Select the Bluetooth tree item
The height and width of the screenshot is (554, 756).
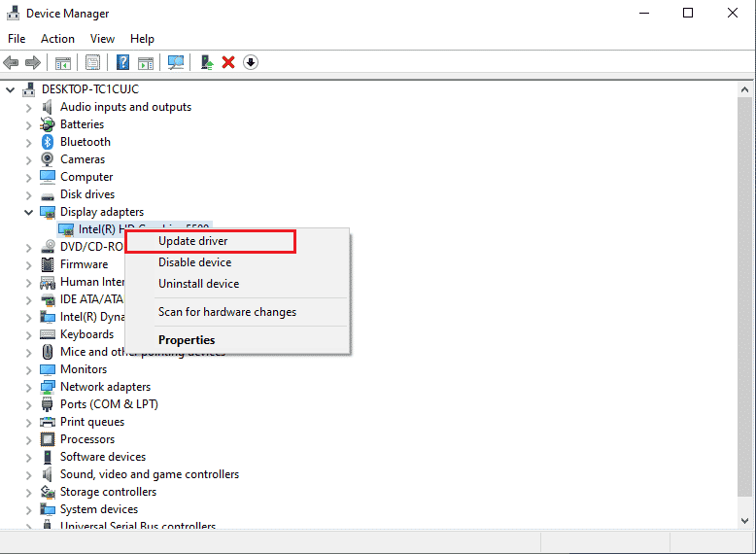point(85,142)
